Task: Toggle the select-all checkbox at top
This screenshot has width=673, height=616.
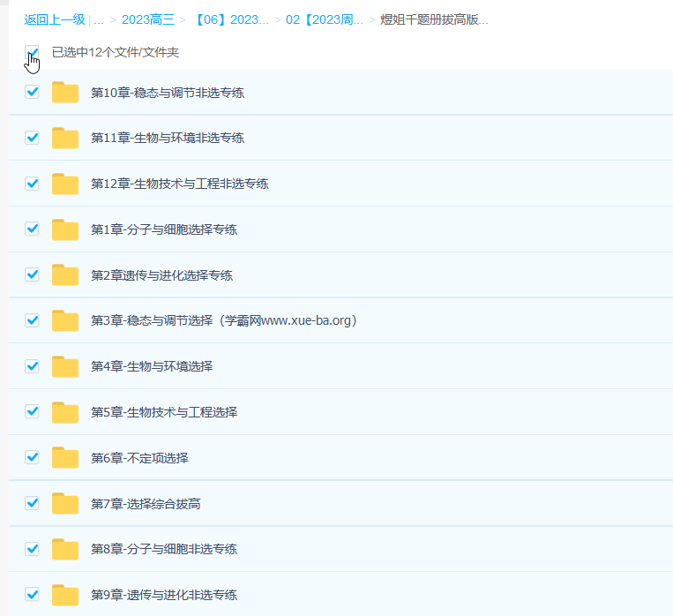Action: click(33, 52)
